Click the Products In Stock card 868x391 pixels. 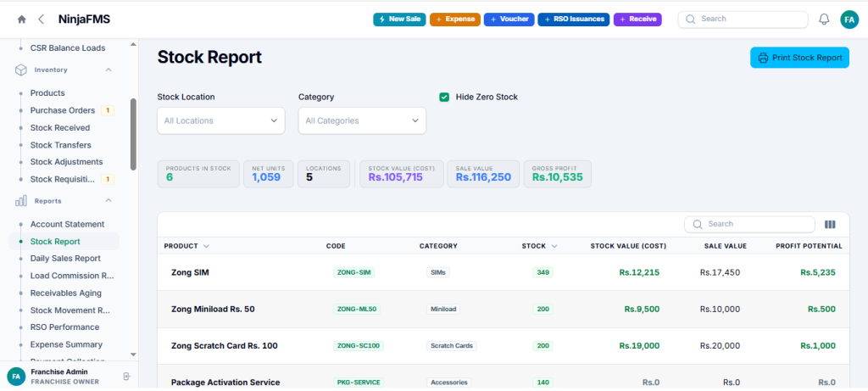coord(198,174)
